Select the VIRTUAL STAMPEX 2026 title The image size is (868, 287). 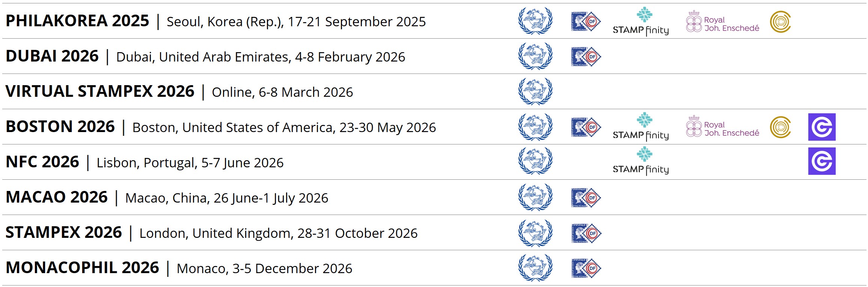[100, 92]
